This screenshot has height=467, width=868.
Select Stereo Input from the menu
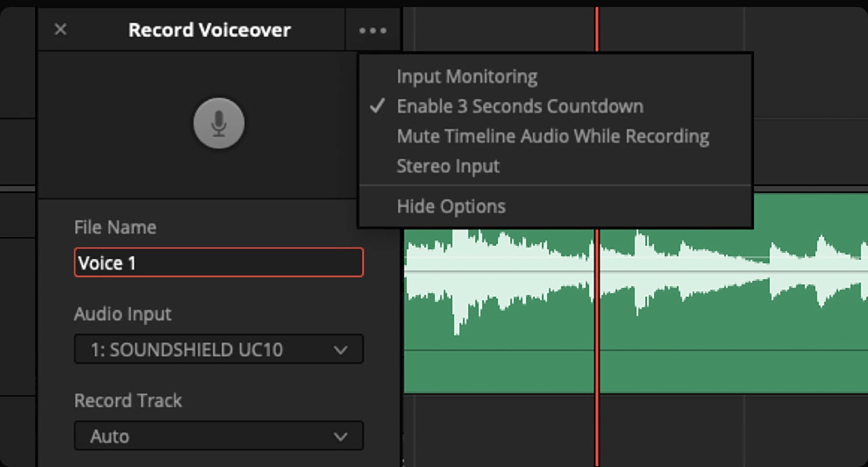click(448, 166)
